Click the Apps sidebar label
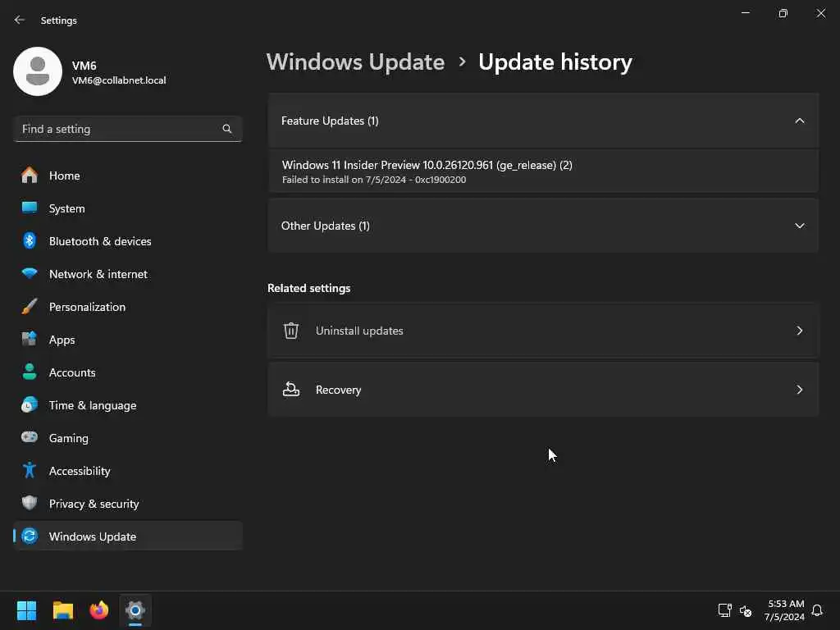This screenshot has width=840, height=630. point(62,340)
